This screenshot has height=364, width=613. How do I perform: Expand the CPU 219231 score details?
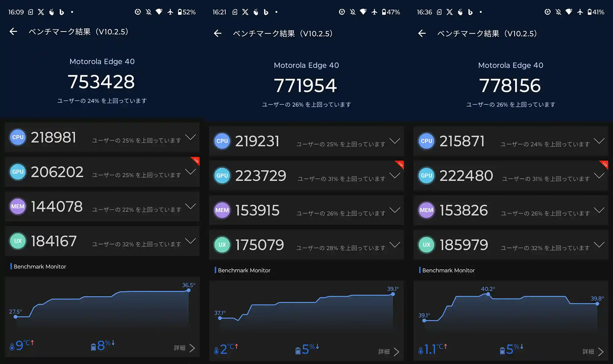(395, 141)
